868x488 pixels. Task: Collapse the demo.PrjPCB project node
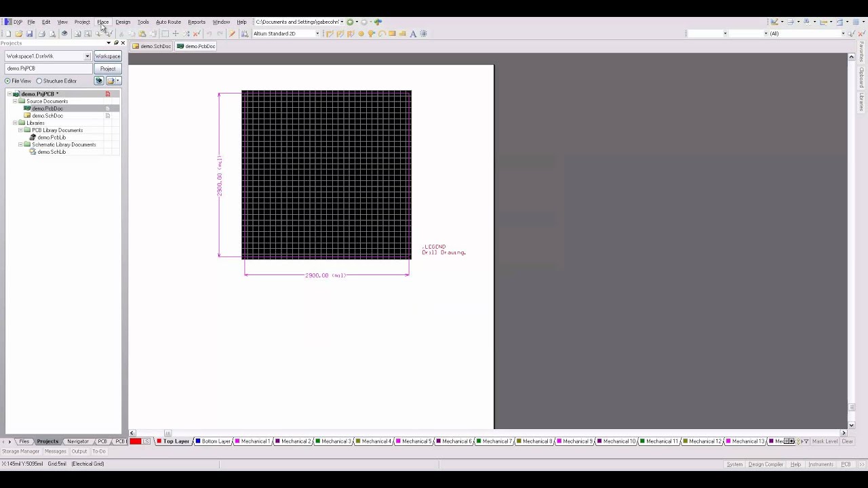(9, 94)
